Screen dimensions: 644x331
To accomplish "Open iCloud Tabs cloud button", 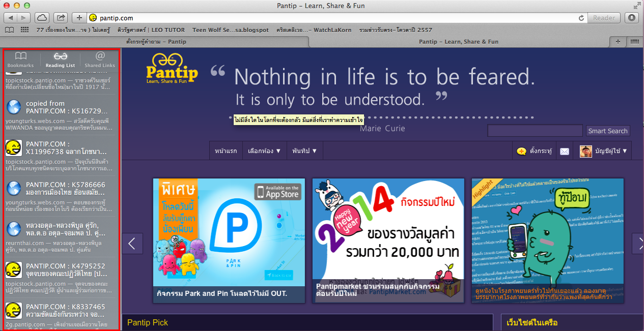I will click(41, 18).
